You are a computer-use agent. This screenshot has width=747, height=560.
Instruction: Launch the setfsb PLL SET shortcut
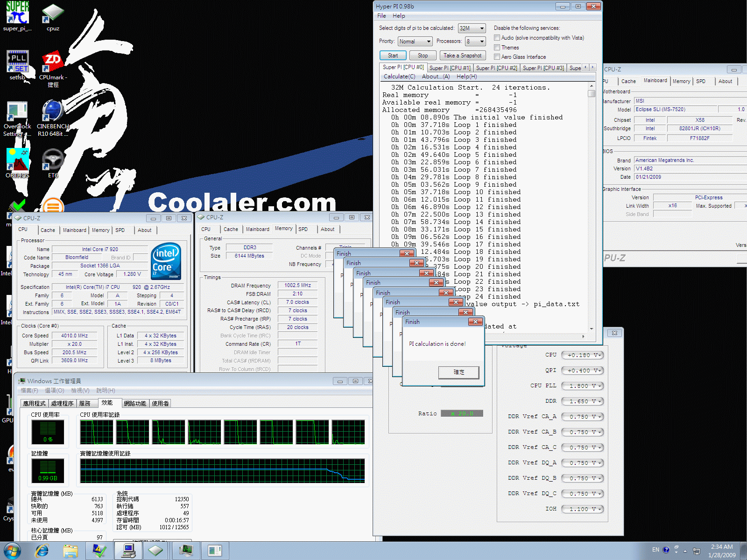tap(17, 65)
